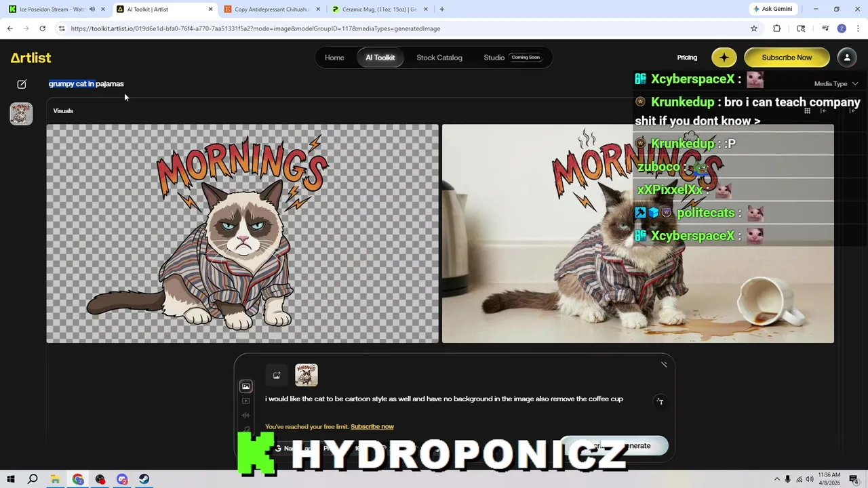This screenshot has height=488, width=868.
Task: Switch to the Ceramic Mug browser tab
Action: click(x=378, y=9)
